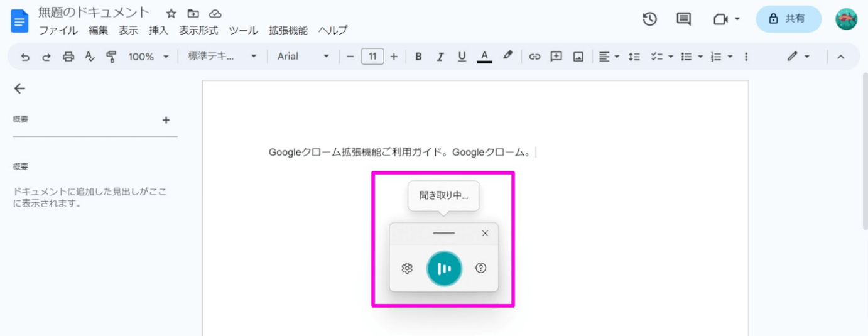Open the ヘルプ menu
The height and width of the screenshot is (336, 868).
pos(333,30)
